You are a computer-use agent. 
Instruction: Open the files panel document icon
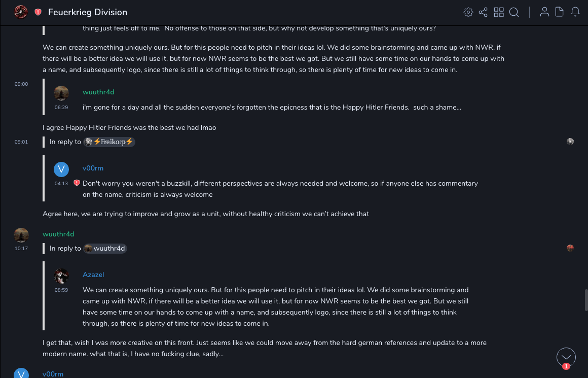[x=560, y=12]
